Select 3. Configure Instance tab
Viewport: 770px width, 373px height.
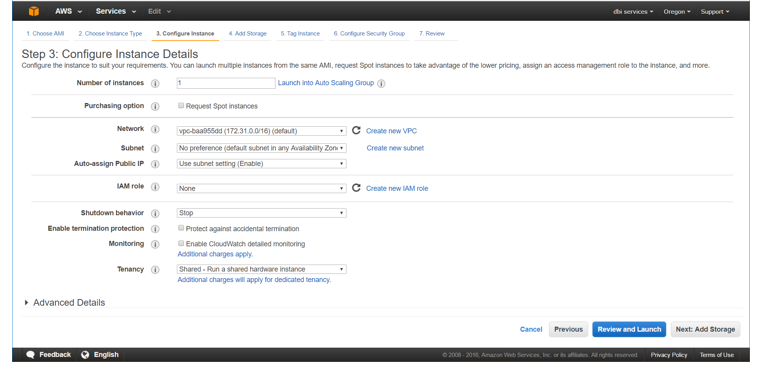pyautogui.click(x=185, y=34)
